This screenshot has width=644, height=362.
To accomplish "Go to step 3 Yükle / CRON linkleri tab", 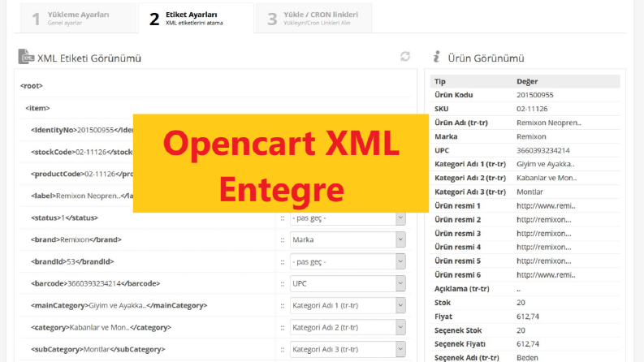I will click(x=313, y=18).
